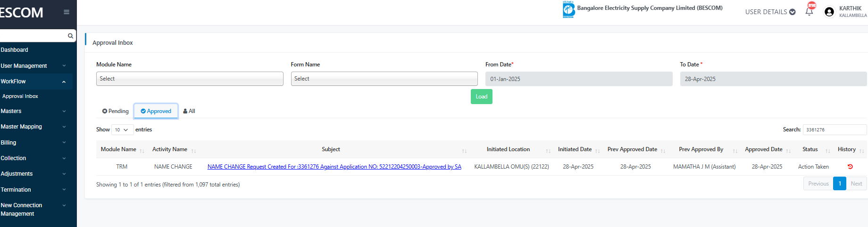Open the Form Name select dropdown
This screenshot has height=227, width=868.
384,79
